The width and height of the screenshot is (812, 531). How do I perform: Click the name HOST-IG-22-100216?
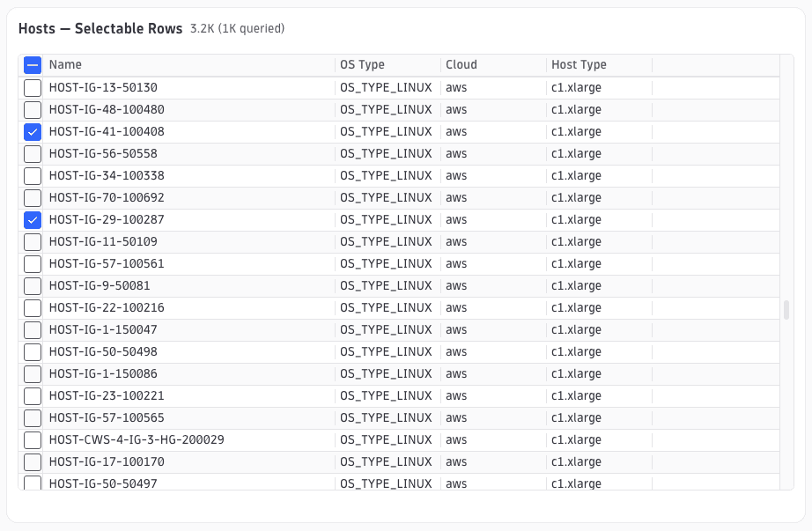107,307
